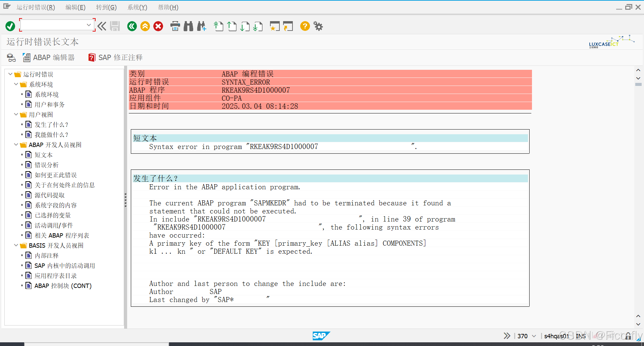Select 源代码提取 tree item
The height and width of the screenshot is (346, 644).
tap(50, 195)
